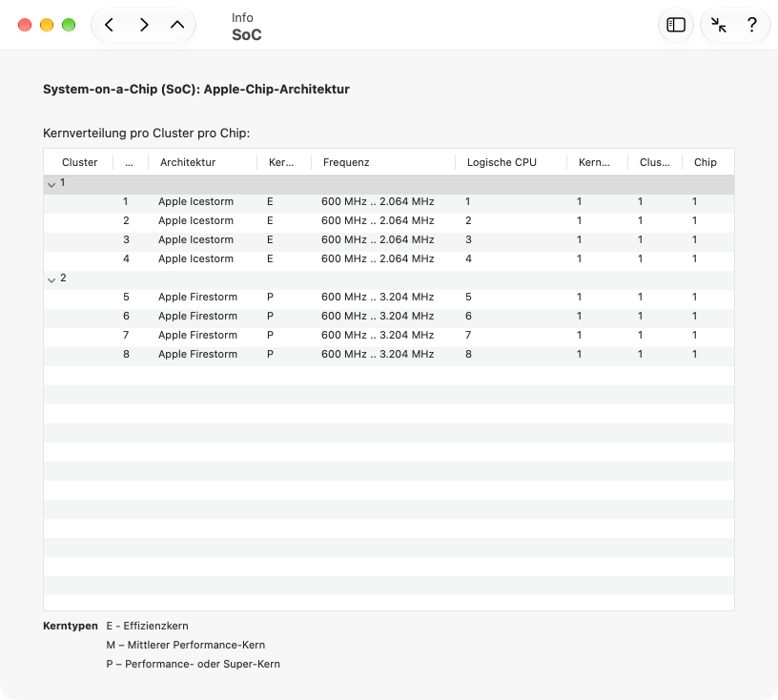Click frequency 600 MHz .. 3.204 MHz of core 5
The width and height of the screenshot is (778, 700).
coord(378,297)
